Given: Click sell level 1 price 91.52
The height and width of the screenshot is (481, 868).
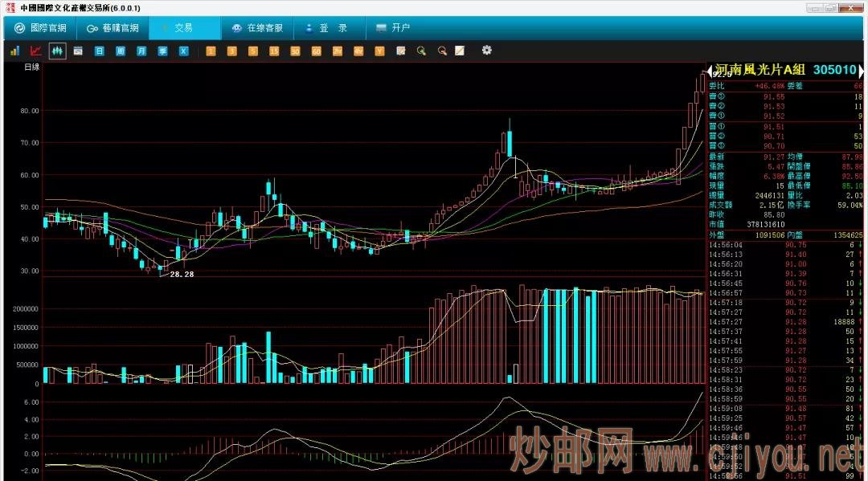Looking at the screenshot, I should click(x=774, y=116).
